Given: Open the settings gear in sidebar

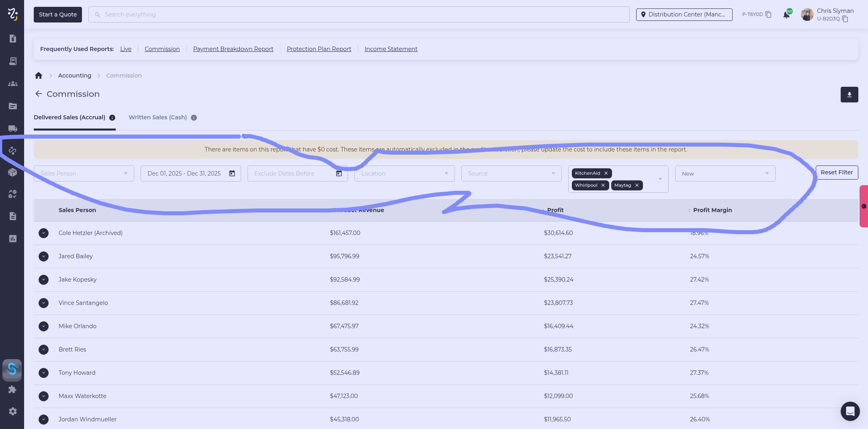Looking at the screenshot, I should pos(13,411).
